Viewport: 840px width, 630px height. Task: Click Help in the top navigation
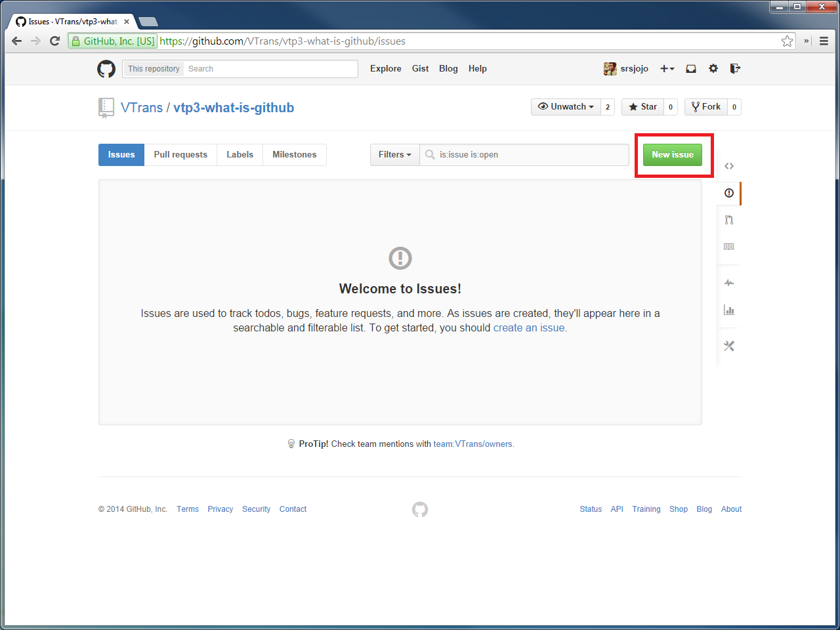478,68
